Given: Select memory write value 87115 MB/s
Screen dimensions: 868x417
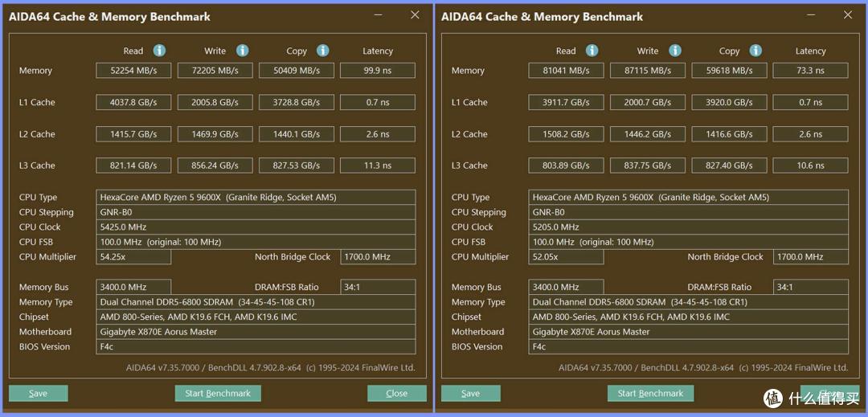Looking at the screenshot, I should (x=648, y=70).
